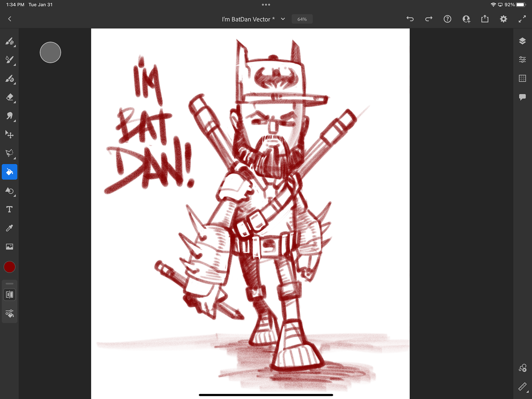
Task: Open the red active color swatch
Action: click(x=9, y=267)
